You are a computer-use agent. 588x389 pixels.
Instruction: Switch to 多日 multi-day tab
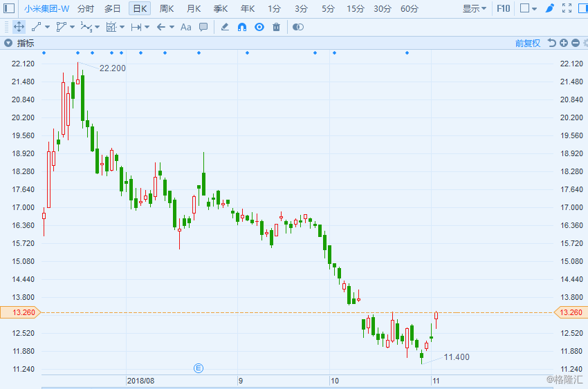113,8
